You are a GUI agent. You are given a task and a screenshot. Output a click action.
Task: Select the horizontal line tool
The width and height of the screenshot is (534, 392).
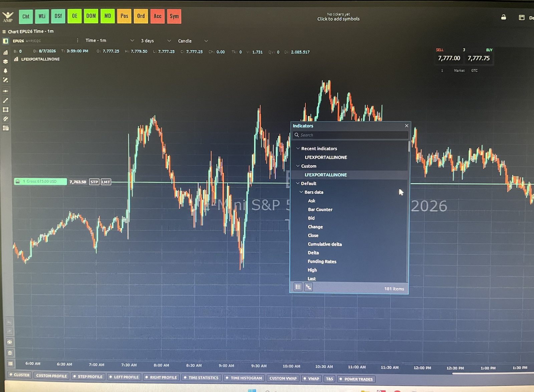5,91
